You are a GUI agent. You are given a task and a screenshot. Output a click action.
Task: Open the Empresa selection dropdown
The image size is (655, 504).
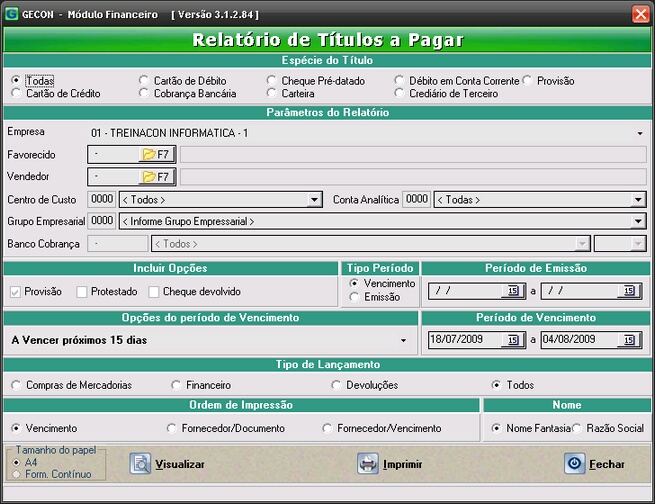(x=638, y=133)
